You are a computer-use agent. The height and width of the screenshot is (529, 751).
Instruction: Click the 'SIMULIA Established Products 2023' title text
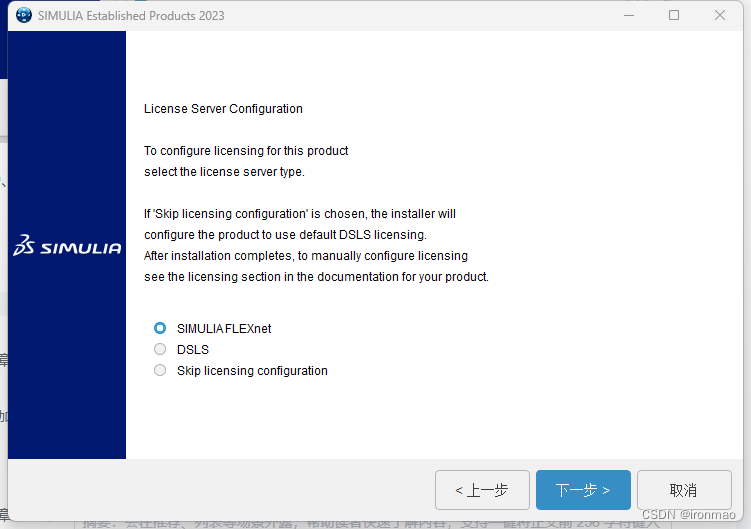(x=131, y=16)
